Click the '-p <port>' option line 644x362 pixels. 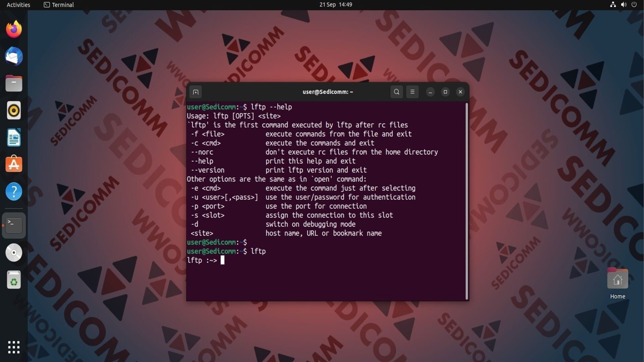[x=279, y=206]
